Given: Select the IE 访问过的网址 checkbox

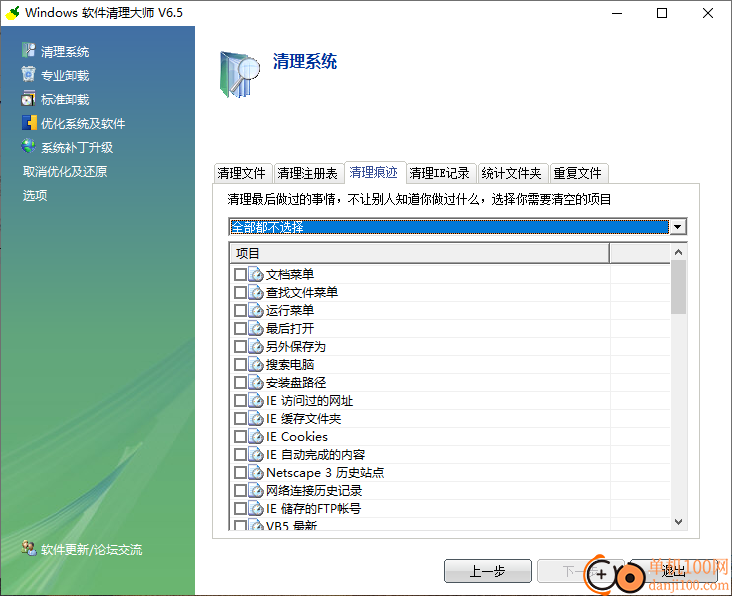Looking at the screenshot, I should tap(240, 401).
